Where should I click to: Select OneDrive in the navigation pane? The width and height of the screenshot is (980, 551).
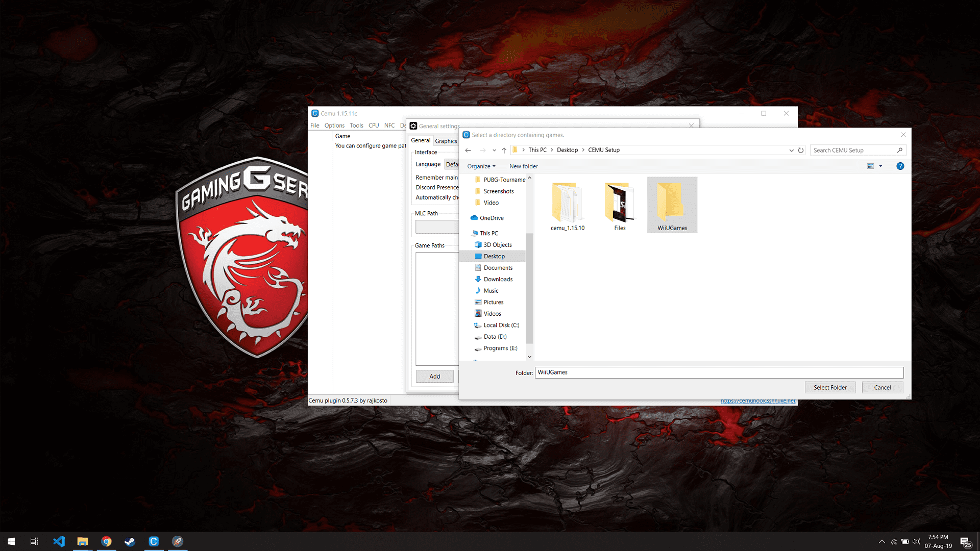[491, 218]
